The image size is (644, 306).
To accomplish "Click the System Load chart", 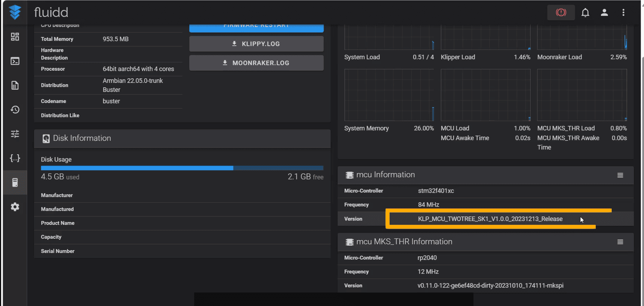I will click(x=389, y=37).
